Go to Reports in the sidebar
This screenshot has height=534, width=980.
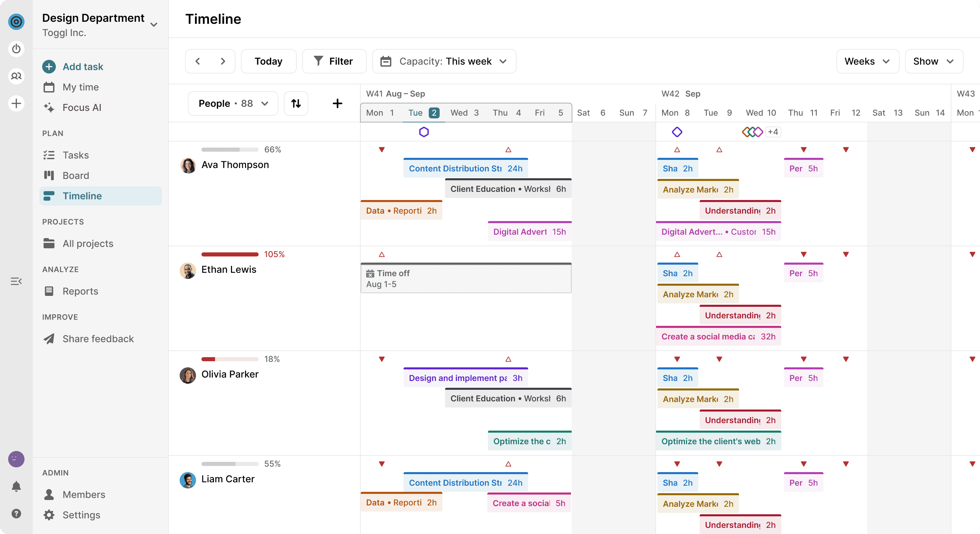coord(80,291)
